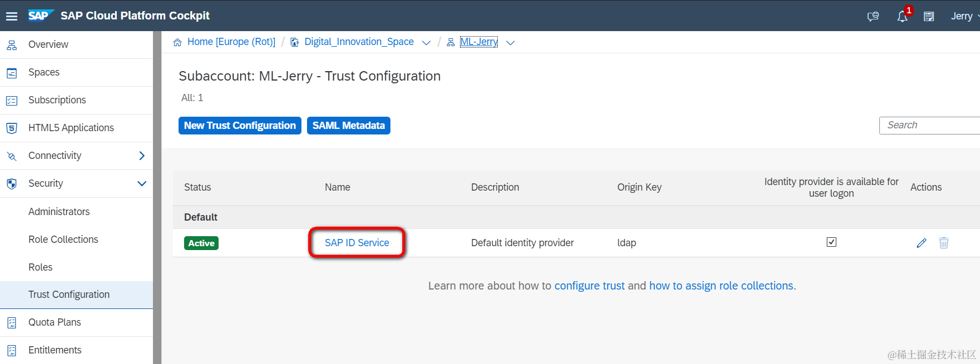Screen dimensions: 980x364
Task: Expand the Connectivity menu chevron
Action: pos(142,156)
